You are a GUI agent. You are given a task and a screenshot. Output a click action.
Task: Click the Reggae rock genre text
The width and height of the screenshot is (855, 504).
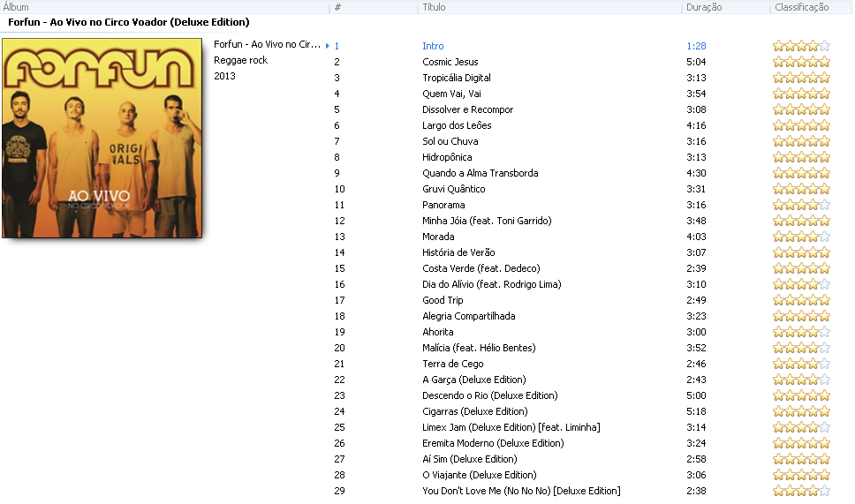240,61
